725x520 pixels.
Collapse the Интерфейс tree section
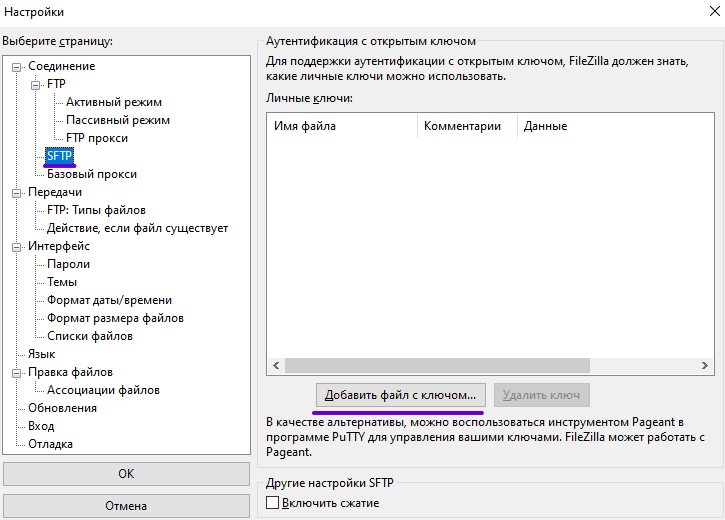(x=16, y=246)
